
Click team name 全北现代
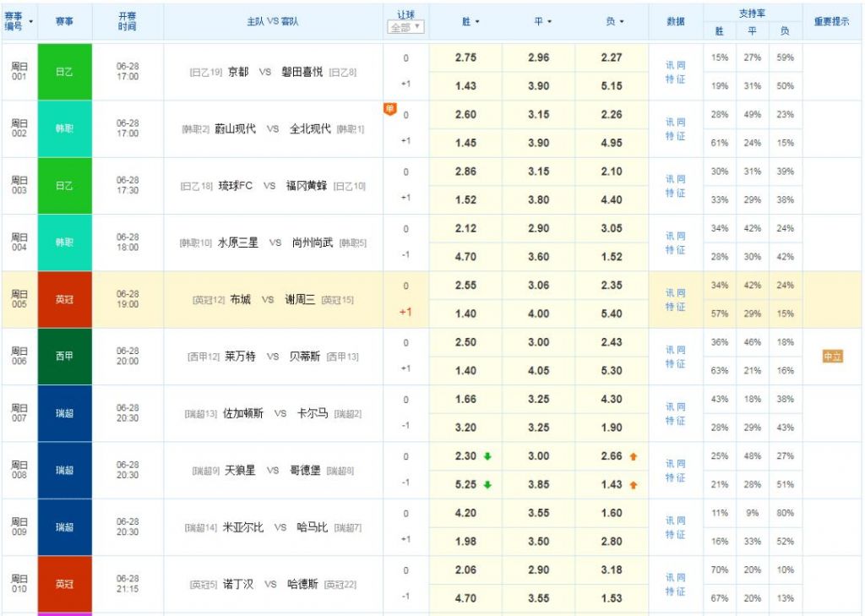click(x=310, y=128)
